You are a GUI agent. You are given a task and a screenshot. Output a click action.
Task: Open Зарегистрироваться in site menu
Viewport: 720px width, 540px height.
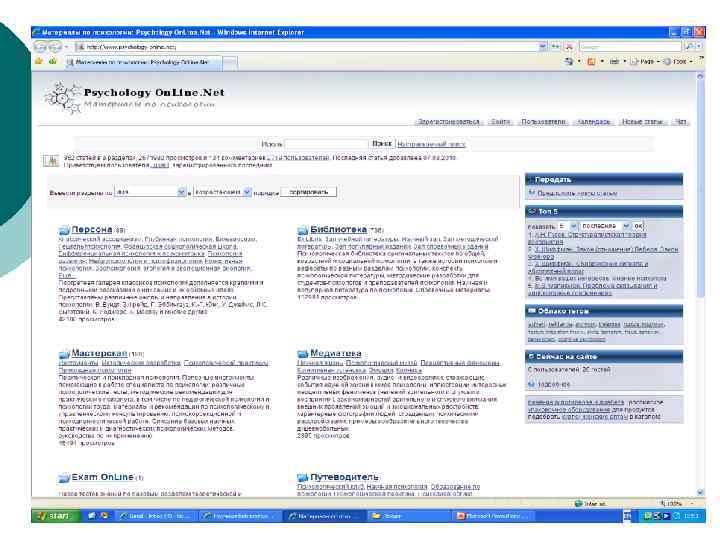pyautogui.click(x=449, y=122)
